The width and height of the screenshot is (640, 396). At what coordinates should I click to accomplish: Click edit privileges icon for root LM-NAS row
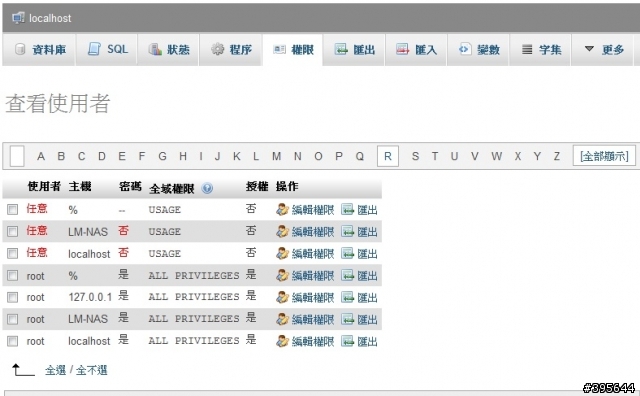(282, 319)
